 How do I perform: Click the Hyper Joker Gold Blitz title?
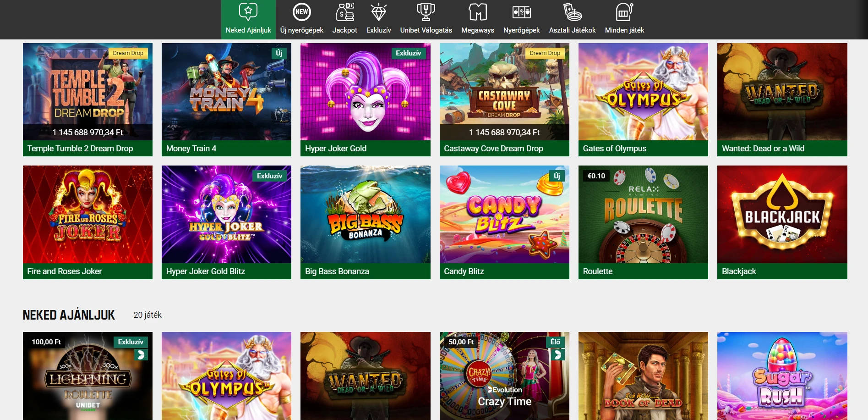pyautogui.click(x=205, y=271)
